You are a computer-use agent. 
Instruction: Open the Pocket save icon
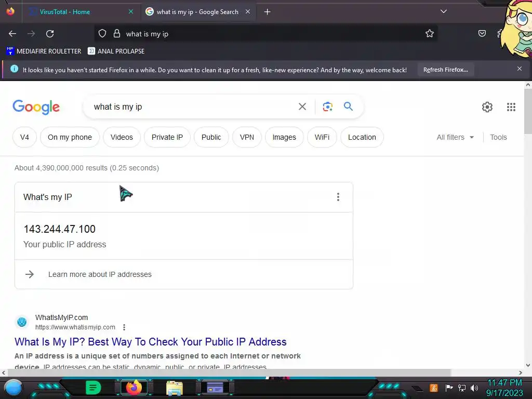coord(482,33)
